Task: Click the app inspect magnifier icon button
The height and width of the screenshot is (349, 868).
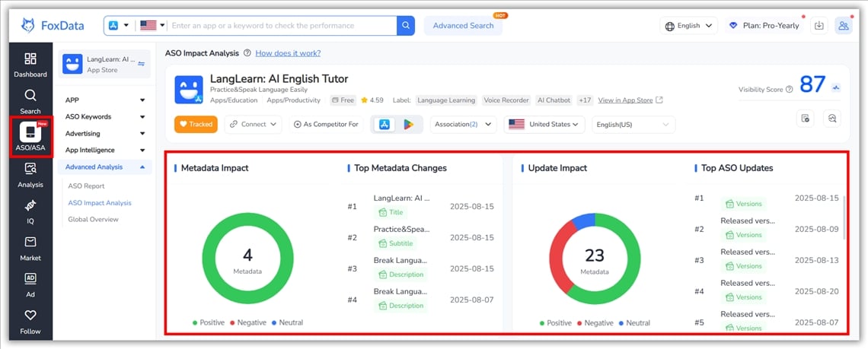Action: pos(832,118)
